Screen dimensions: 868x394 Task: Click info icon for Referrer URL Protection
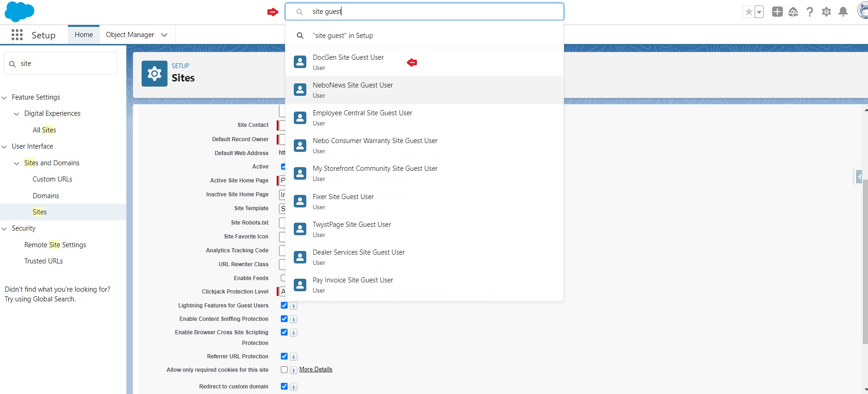tap(294, 357)
